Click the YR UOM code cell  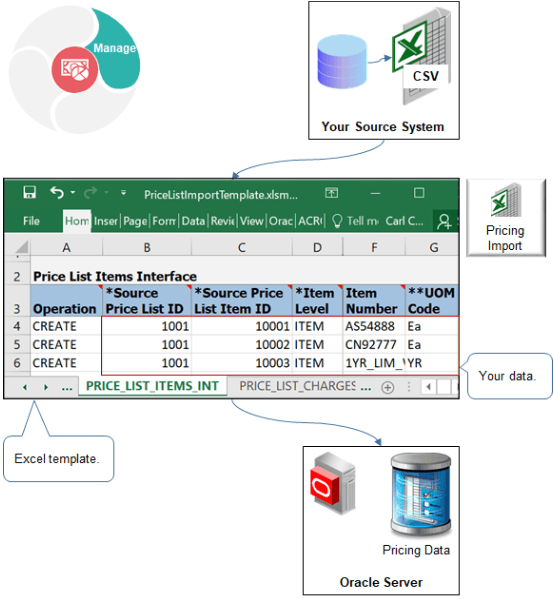pos(432,363)
